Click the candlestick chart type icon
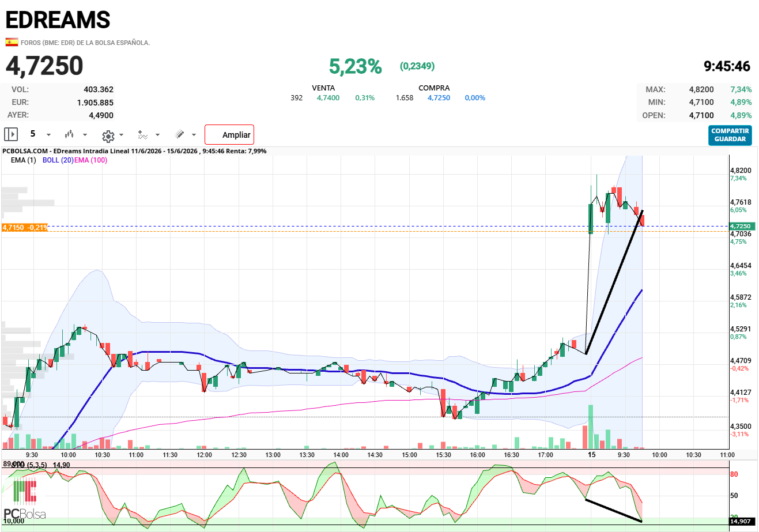 [x=69, y=134]
